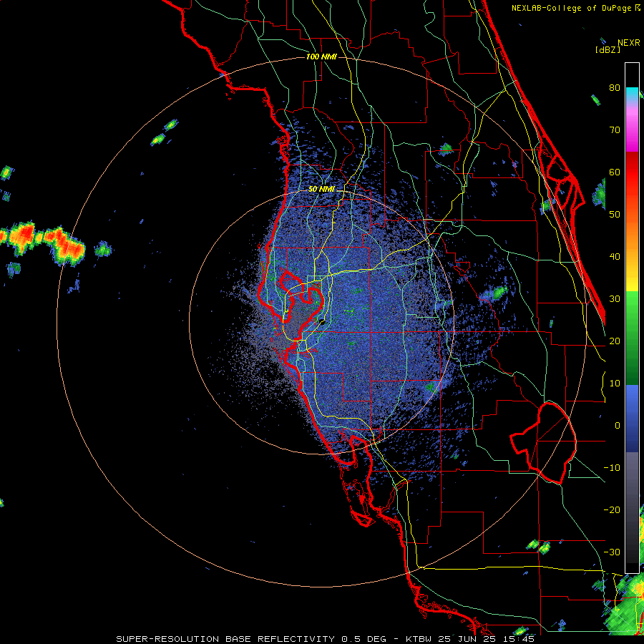Click the 20 value on the dBZ scale
Image resolution: width=644 pixels, height=644 pixels.
(615, 341)
